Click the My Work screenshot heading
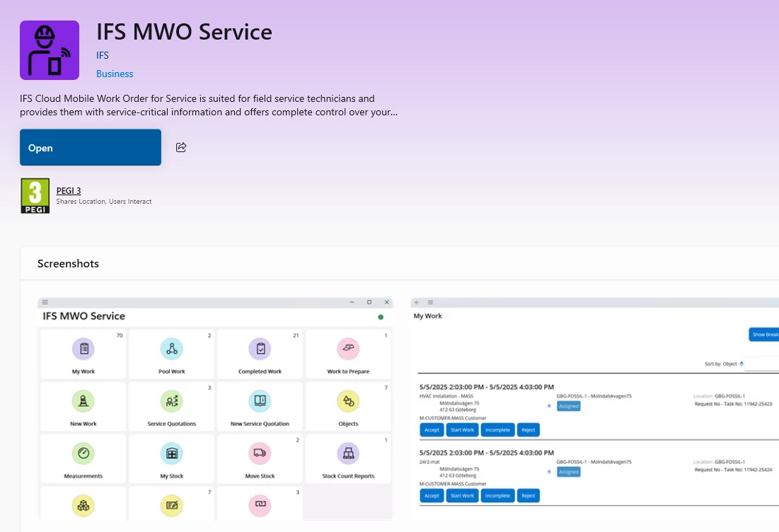The height and width of the screenshot is (532, 779). tap(428, 316)
